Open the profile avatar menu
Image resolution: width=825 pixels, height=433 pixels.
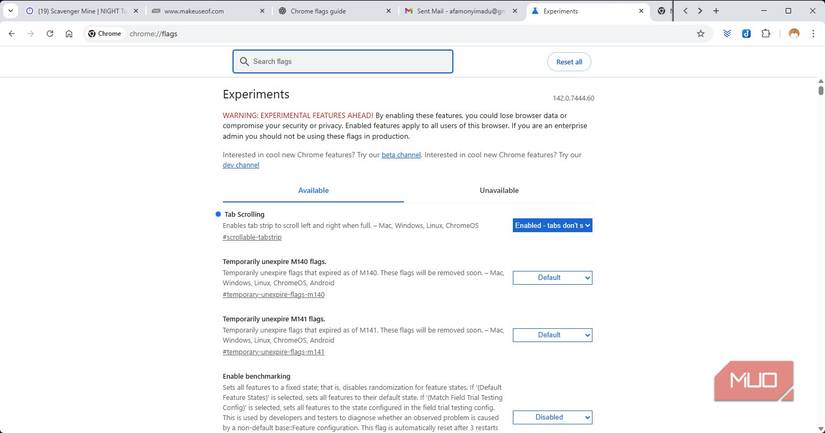point(794,34)
